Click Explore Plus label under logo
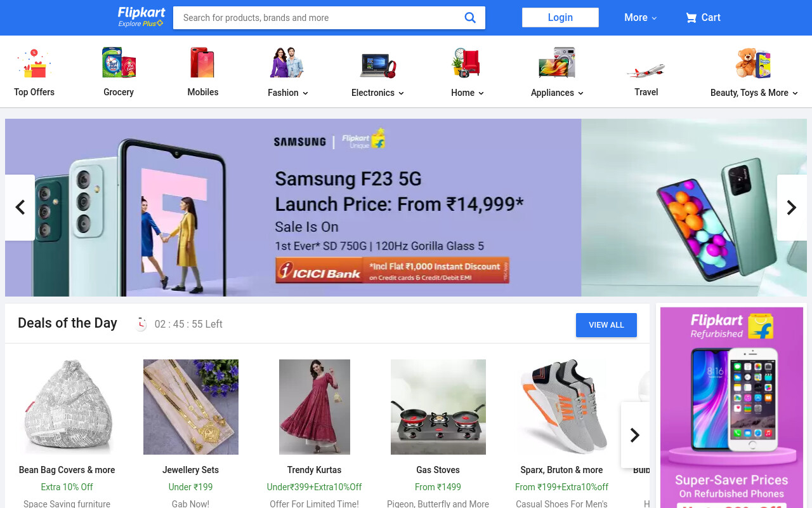The image size is (812, 508). 141,24
